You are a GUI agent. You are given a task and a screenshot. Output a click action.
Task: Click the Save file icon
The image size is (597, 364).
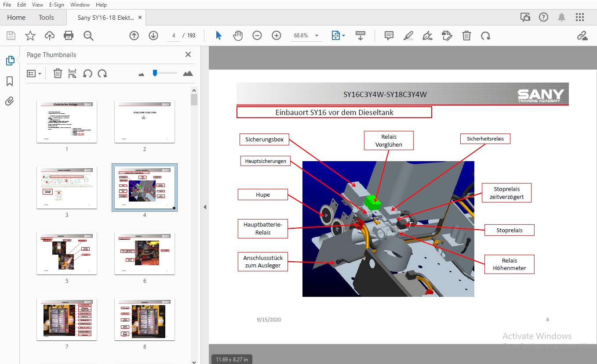(x=11, y=36)
